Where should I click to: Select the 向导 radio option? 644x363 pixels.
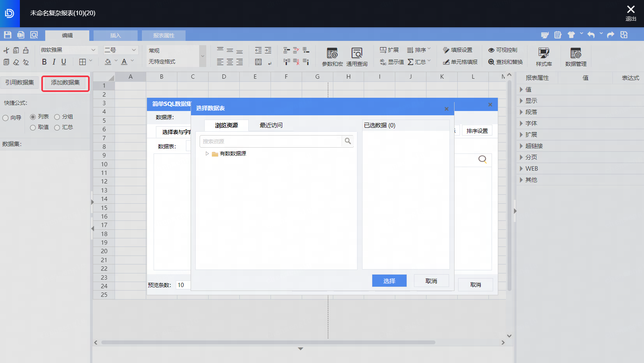point(6,118)
